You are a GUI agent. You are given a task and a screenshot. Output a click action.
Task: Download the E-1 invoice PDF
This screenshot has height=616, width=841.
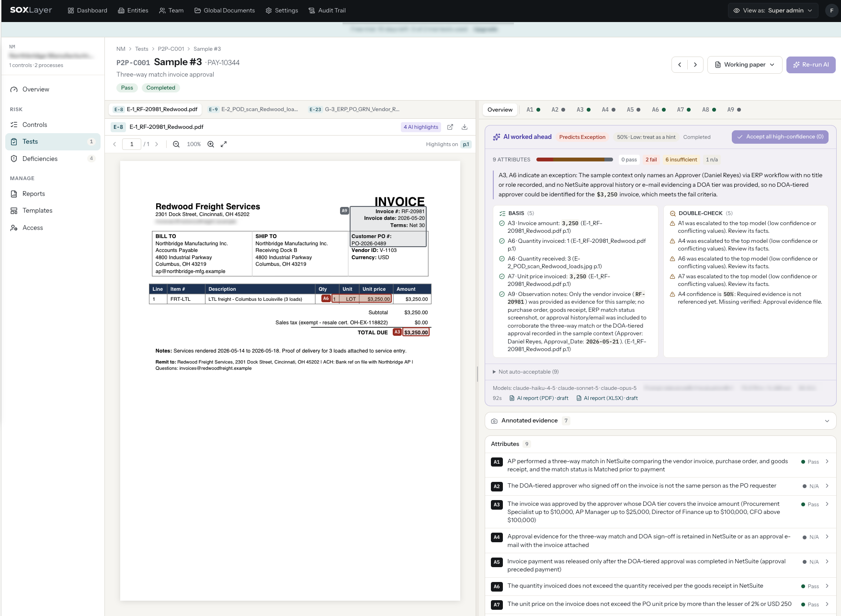465,127
